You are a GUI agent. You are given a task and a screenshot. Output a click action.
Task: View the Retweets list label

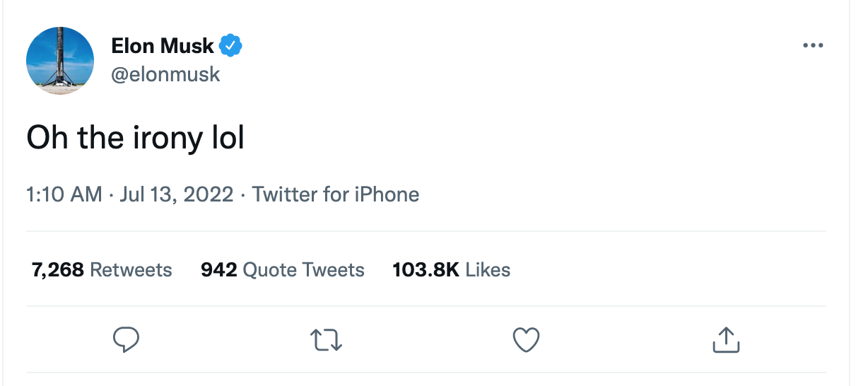tap(131, 269)
